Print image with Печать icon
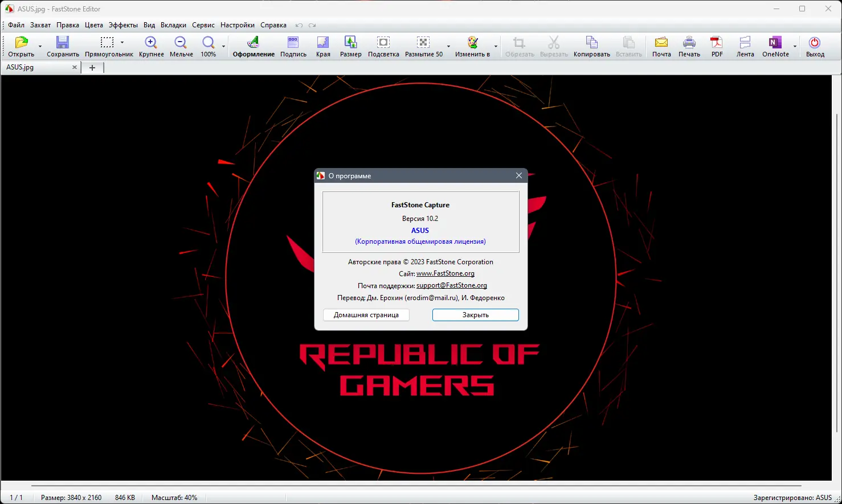 tap(689, 43)
